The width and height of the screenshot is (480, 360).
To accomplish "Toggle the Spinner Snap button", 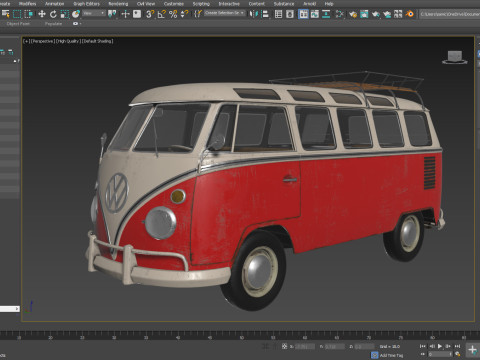I will pyautogui.click(x=184, y=14).
